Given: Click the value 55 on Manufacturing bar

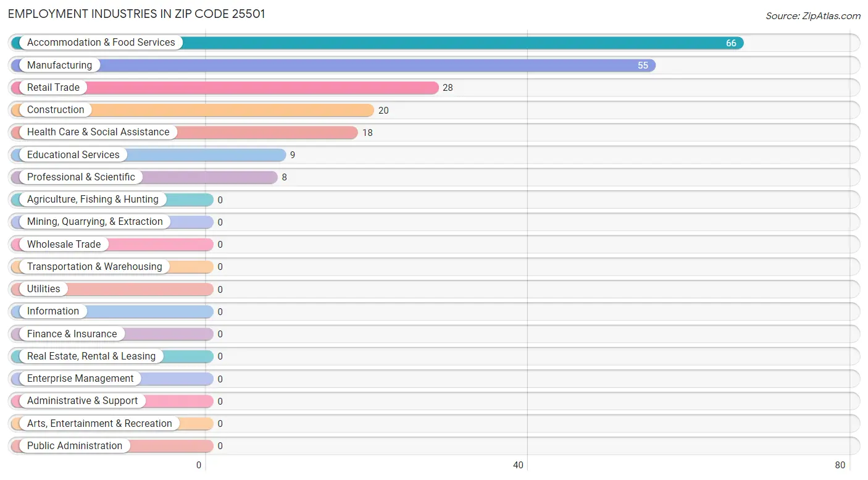Looking at the screenshot, I should click(643, 65).
